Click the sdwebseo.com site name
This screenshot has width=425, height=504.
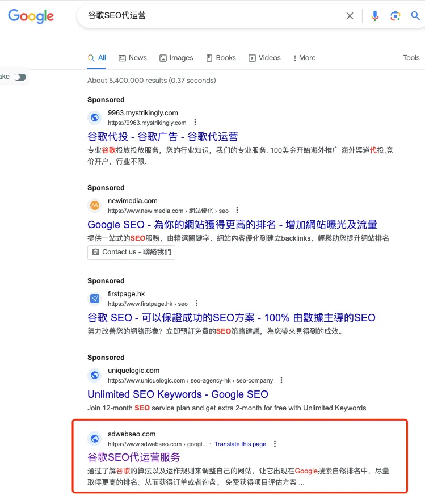click(132, 434)
